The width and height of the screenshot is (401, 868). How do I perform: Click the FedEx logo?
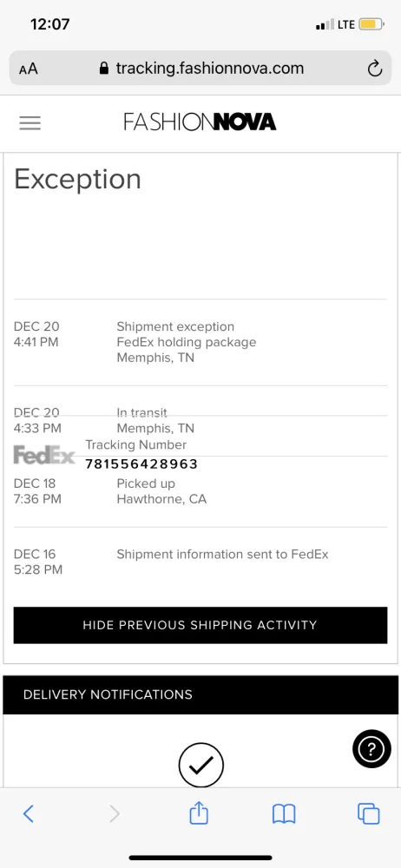[x=44, y=455]
